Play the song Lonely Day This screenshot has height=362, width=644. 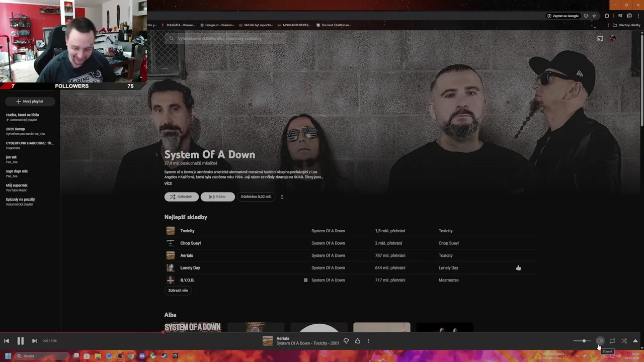pos(190,268)
